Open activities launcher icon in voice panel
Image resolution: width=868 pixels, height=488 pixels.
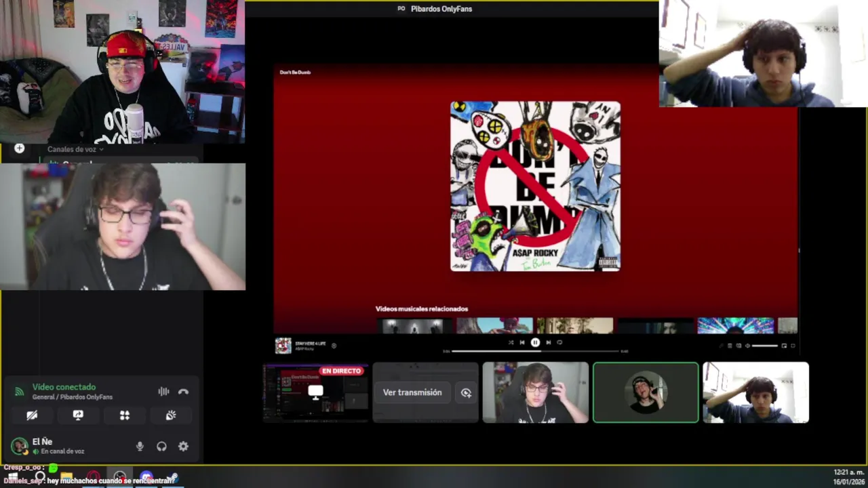124,415
